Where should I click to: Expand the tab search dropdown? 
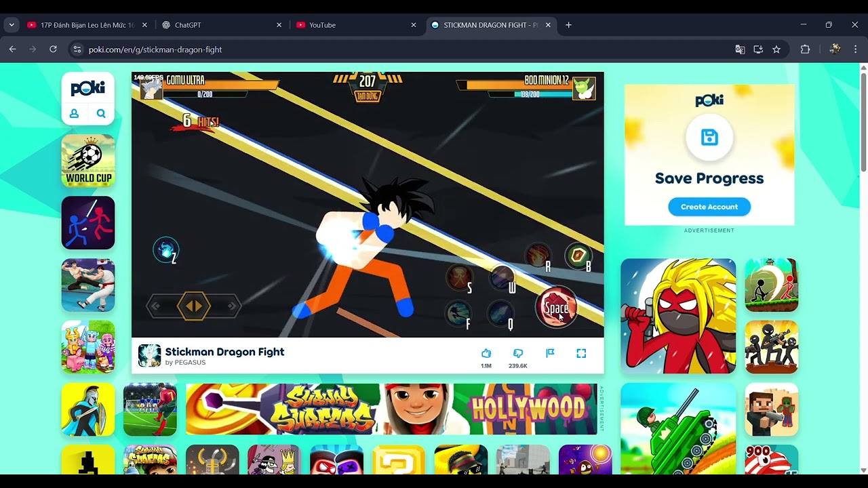click(12, 25)
